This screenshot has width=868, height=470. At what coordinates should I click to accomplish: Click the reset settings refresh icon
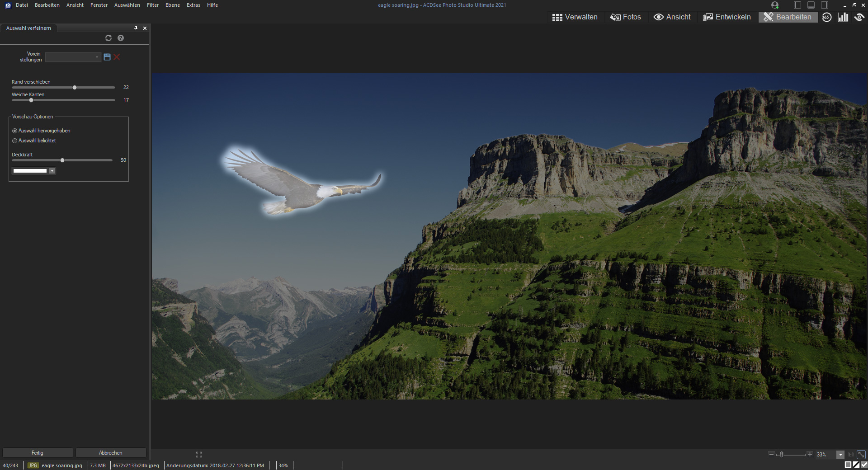tap(108, 38)
